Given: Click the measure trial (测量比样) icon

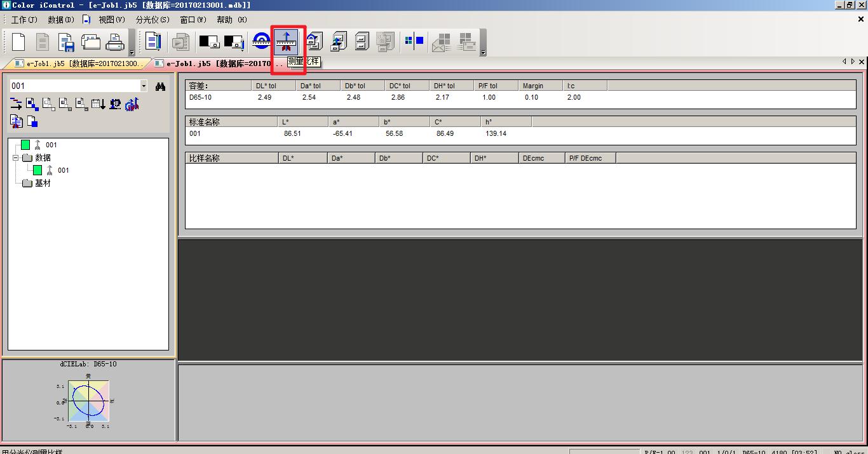Looking at the screenshot, I should pos(287,42).
